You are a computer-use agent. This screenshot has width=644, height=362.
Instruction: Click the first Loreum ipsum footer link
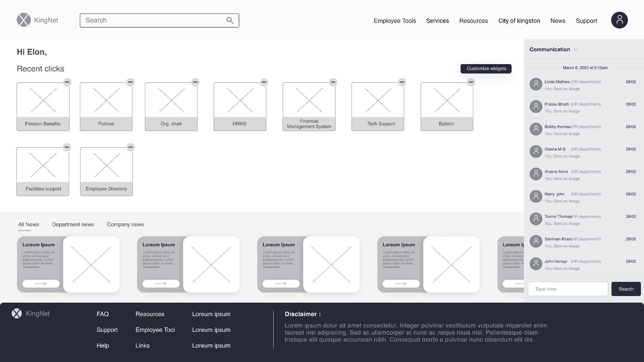pos(211,314)
